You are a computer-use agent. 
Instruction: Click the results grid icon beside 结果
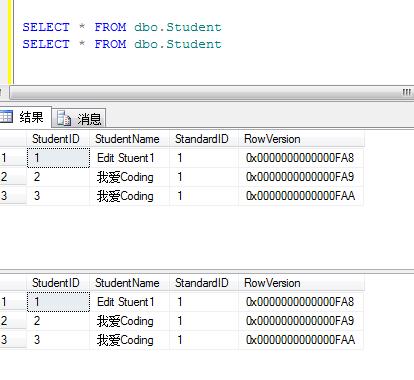6,117
